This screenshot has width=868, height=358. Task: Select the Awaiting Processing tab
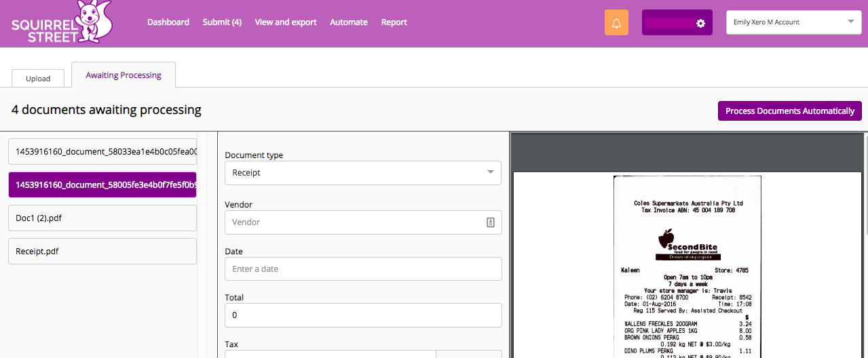point(124,75)
